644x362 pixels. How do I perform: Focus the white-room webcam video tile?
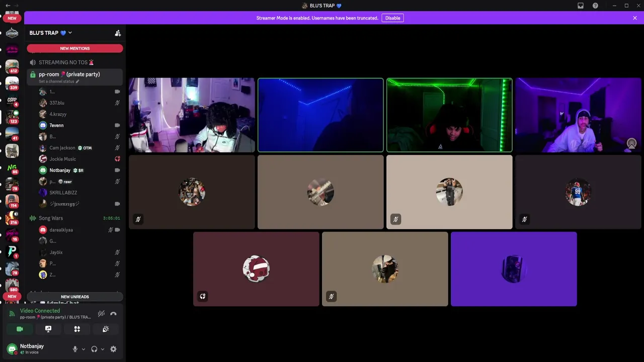click(x=192, y=115)
